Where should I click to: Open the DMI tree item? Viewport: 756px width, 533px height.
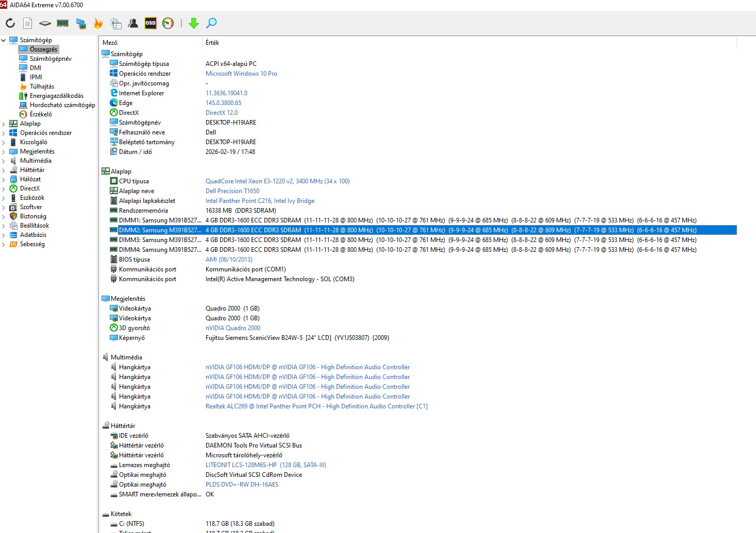click(x=36, y=68)
